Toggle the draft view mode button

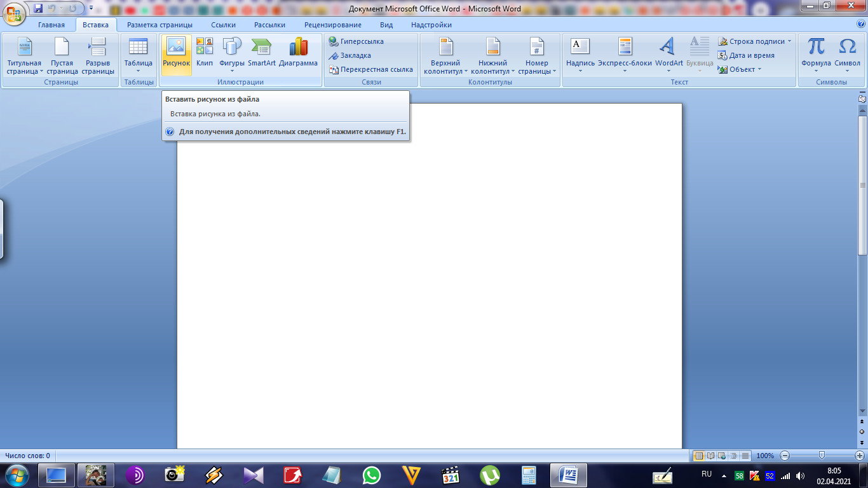[745, 456]
